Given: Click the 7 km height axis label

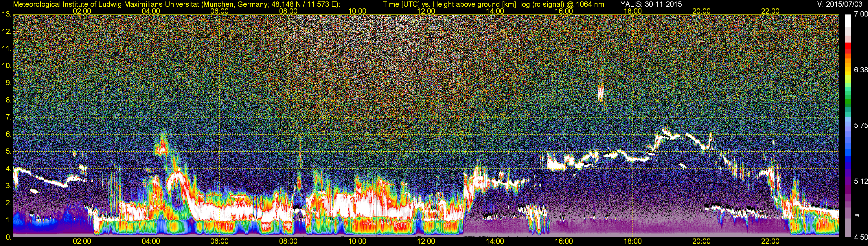Looking at the screenshot, I should 9,117.
